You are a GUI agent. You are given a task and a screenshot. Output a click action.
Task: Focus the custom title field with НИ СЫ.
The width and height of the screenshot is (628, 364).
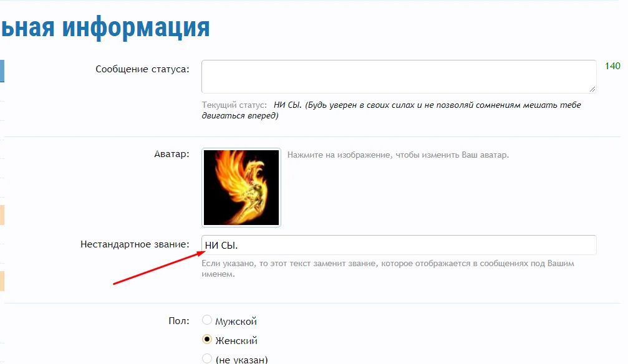tap(399, 245)
